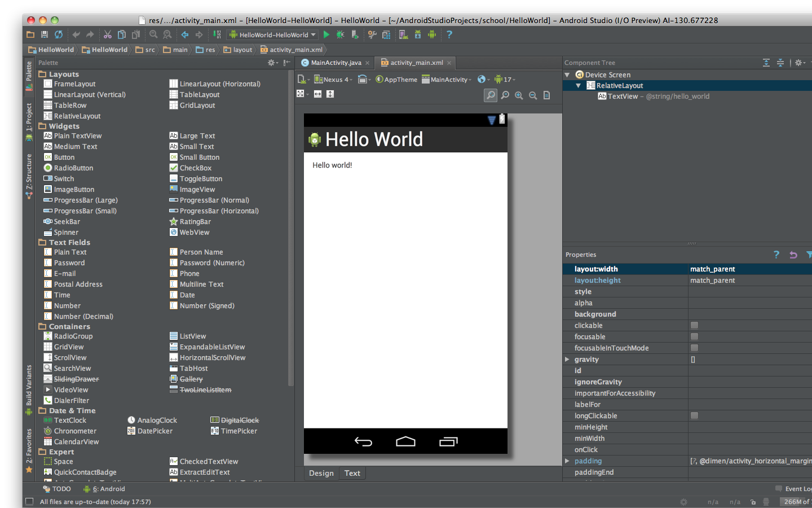Switch to the Text tab in layout editor

352,473
